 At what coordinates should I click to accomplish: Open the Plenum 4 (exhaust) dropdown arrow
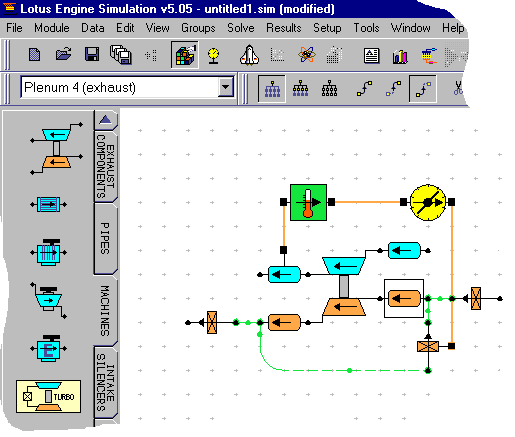(x=226, y=87)
